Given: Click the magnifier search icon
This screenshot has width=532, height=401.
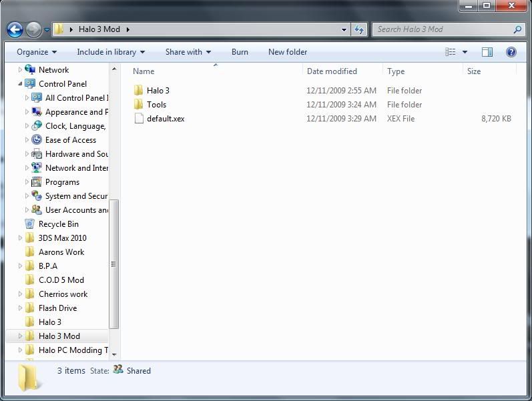Looking at the screenshot, I should (517, 29).
